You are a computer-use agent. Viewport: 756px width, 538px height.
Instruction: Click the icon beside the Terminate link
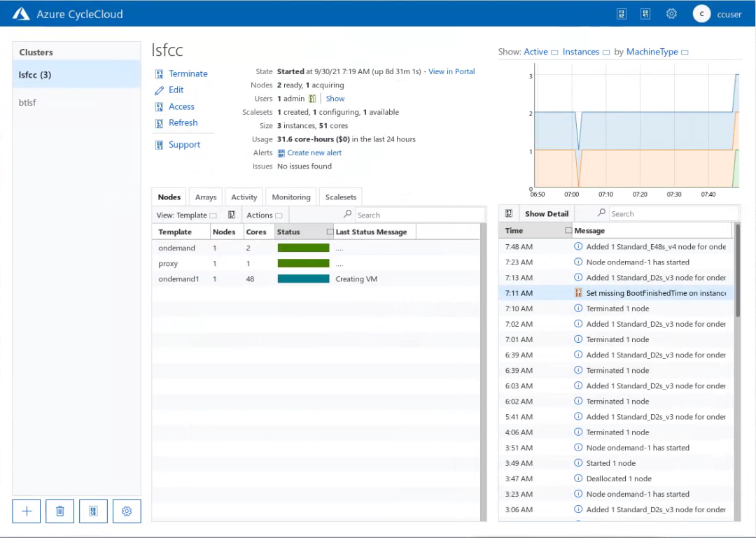[159, 73]
